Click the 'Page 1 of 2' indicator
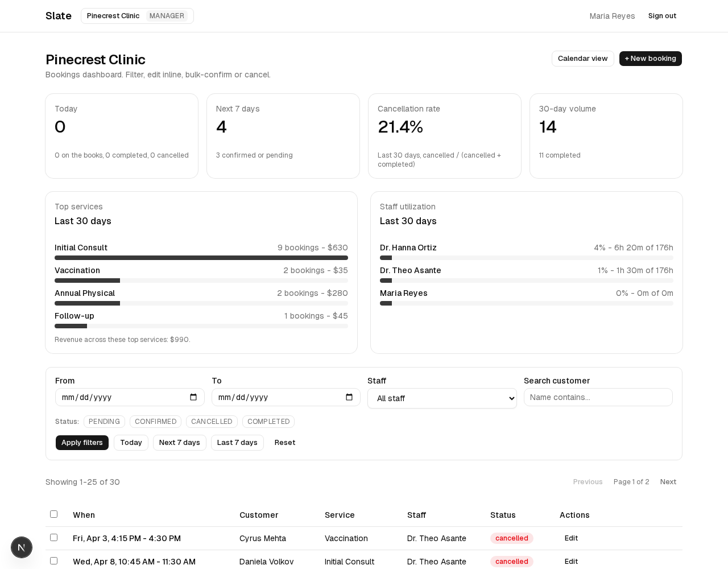This screenshot has width=728, height=569. [x=631, y=482]
